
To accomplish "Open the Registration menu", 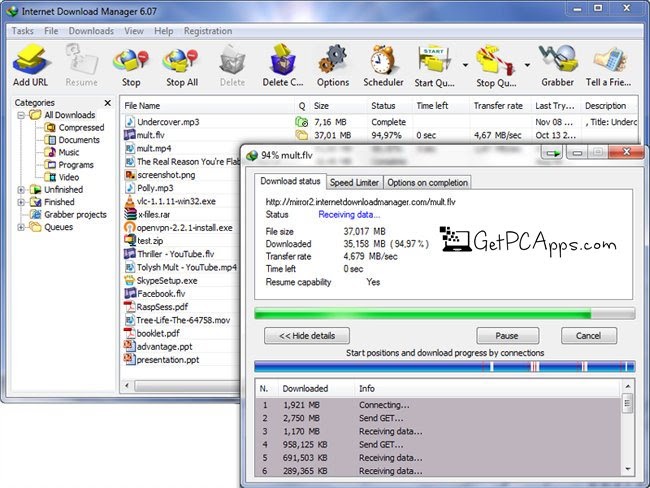I will (x=208, y=31).
